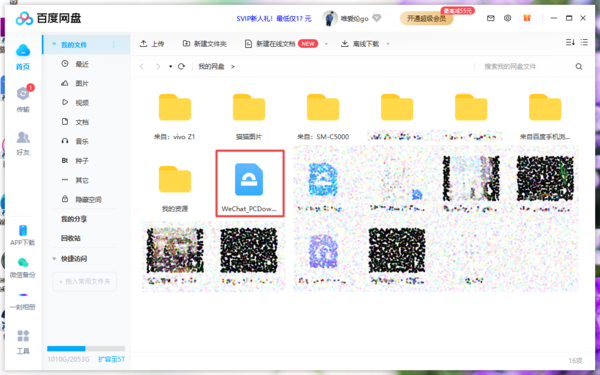
Task: Click the mail inbox icon in title bar
Action: [491, 18]
